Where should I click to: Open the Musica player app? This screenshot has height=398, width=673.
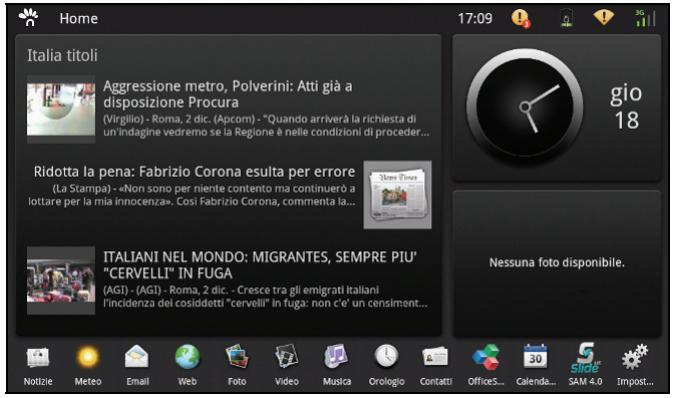click(336, 365)
